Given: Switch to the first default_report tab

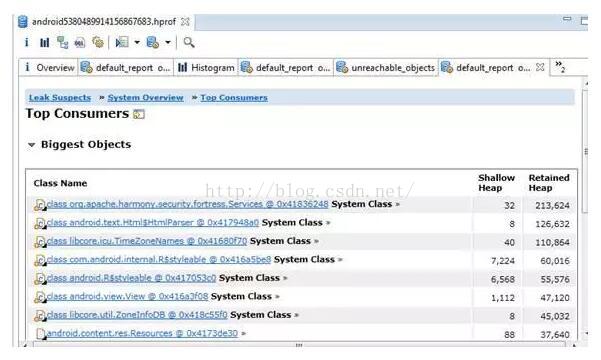Looking at the screenshot, I should point(126,68).
